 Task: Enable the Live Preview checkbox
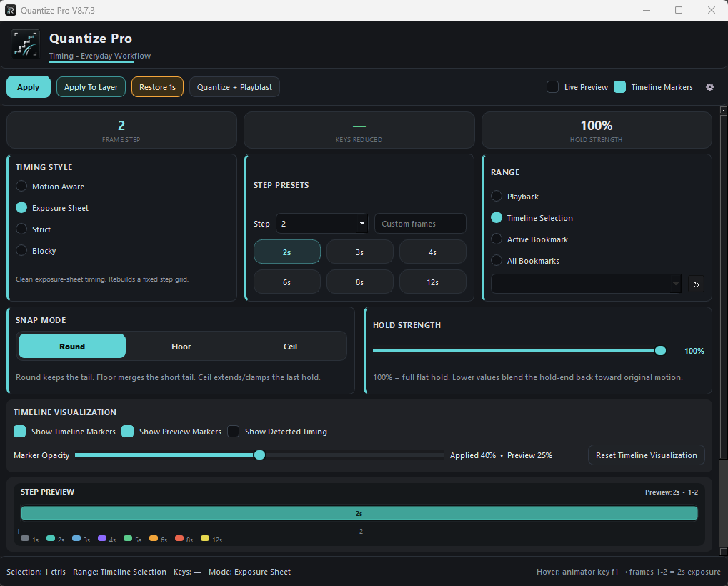pyautogui.click(x=552, y=87)
